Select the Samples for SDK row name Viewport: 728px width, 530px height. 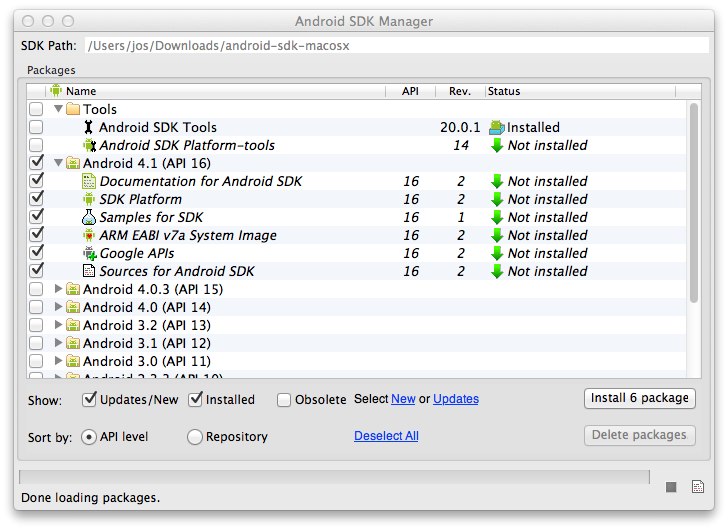tap(151, 217)
